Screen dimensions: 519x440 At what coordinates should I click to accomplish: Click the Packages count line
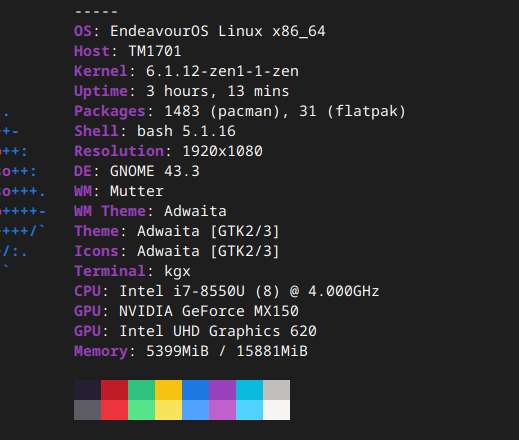[240, 111]
